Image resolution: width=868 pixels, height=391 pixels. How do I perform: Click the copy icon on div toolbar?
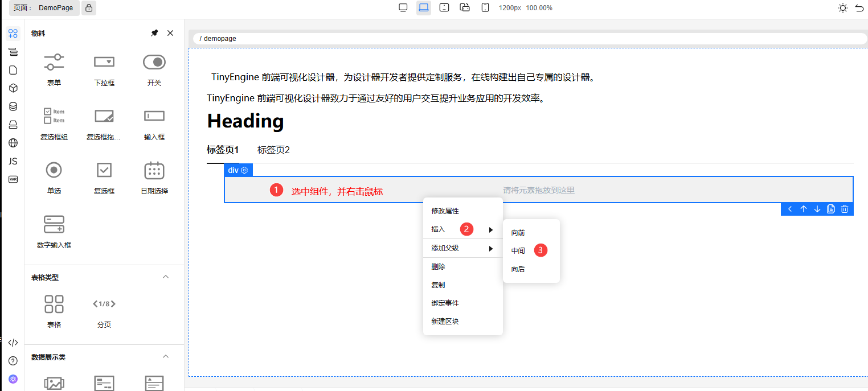831,209
